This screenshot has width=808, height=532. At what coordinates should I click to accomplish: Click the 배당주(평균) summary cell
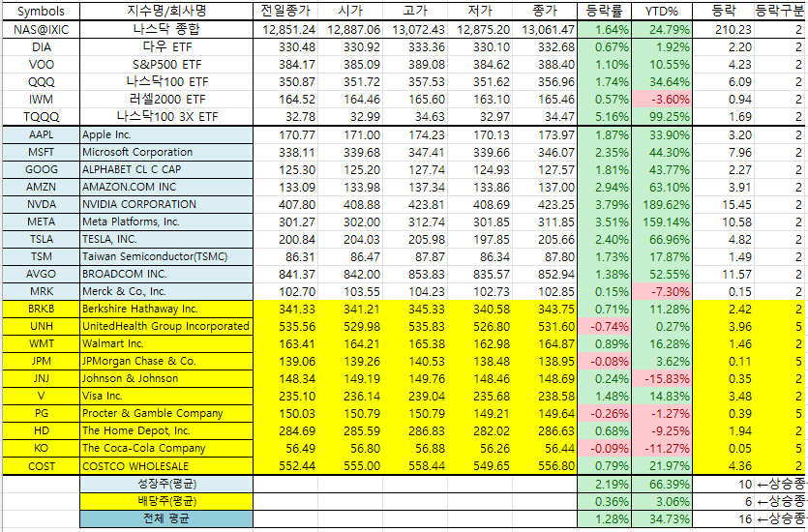(166, 501)
